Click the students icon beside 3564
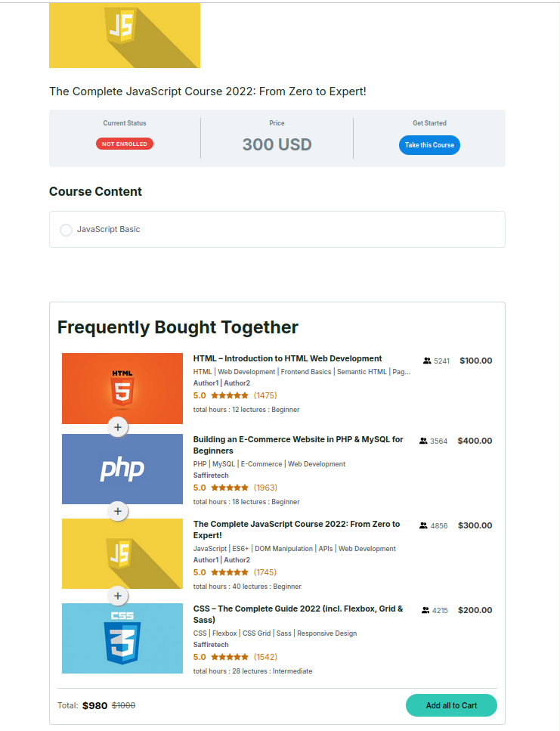This screenshot has height=731, width=560. point(423,441)
